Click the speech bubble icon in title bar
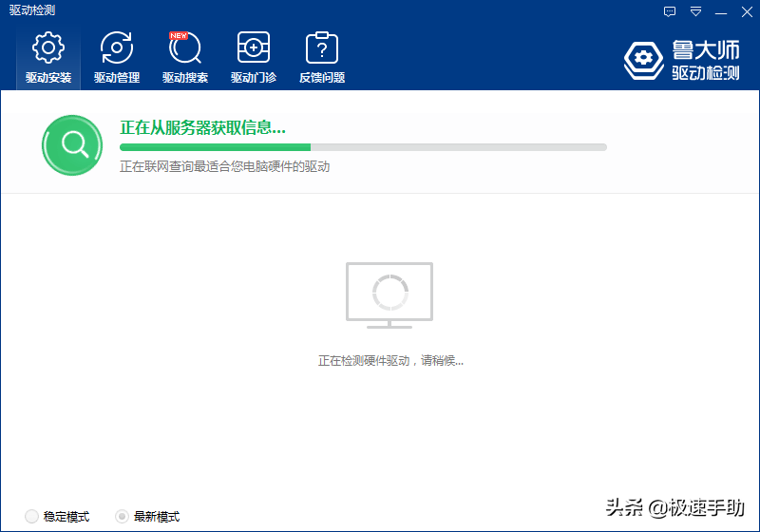The width and height of the screenshot is (760, 532). coord(670,11)
